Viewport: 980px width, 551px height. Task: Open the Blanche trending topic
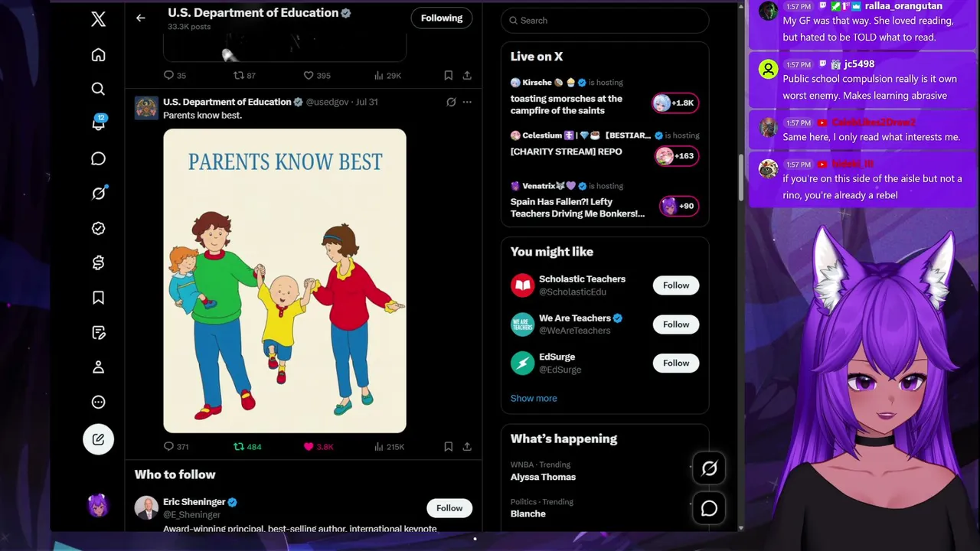click(528, 514)
